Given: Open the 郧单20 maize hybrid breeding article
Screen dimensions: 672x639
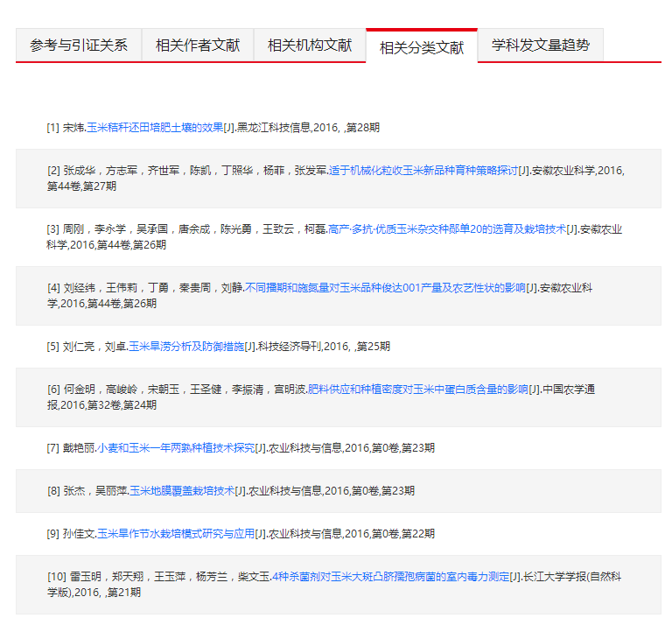Looking at the screenshot, I should coord(446,229).
